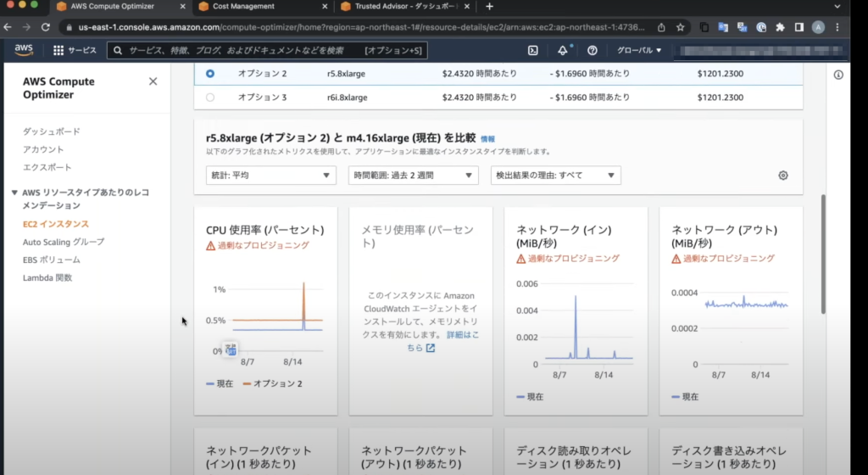Click Network Out over-provisioning warning icon
This screenshot has width=868, height=475.
tap(676, 259)
